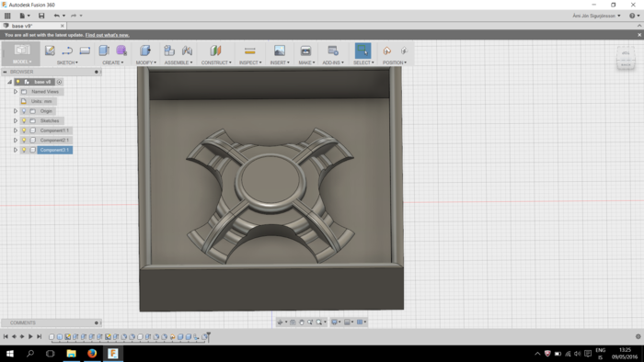Toggle visibility lightbulb of base v9
644x362 pixels.
18,82
